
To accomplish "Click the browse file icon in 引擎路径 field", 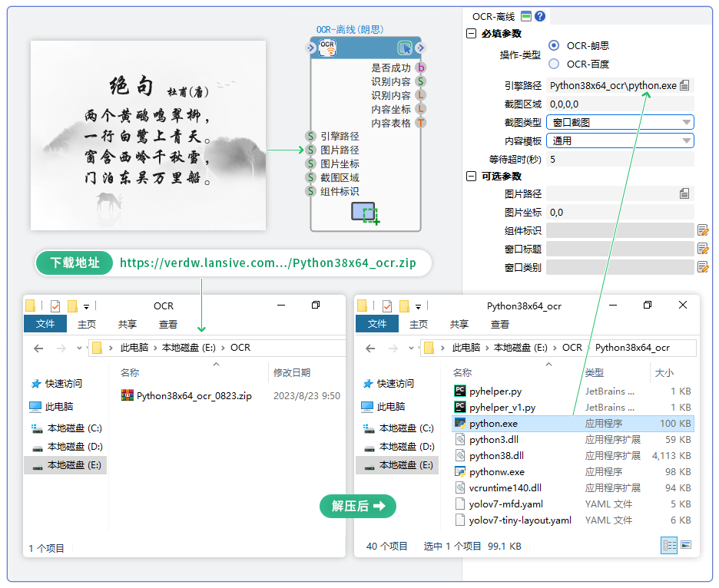I will (x=684, y=85).
